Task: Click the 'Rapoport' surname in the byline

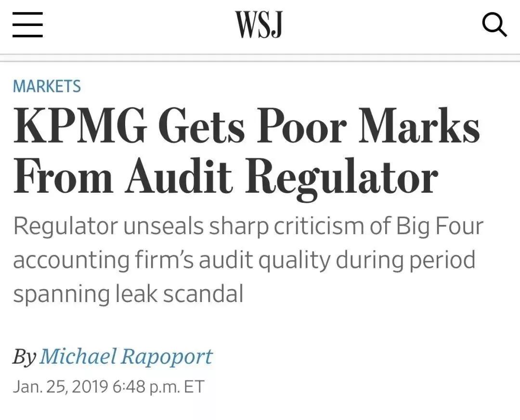Action: [x=167, y=356]
